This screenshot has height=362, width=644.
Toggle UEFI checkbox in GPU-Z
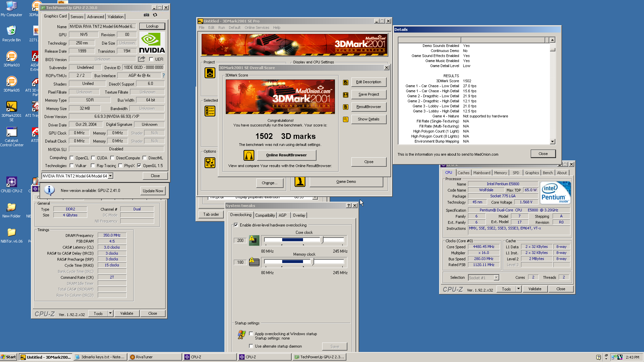pyautogui.click(x=152, y=59)
